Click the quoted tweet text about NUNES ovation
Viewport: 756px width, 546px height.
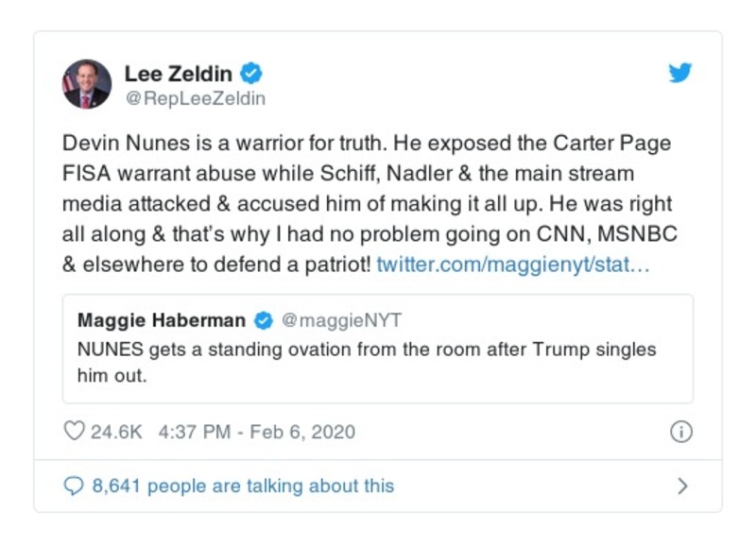[367, 350]
